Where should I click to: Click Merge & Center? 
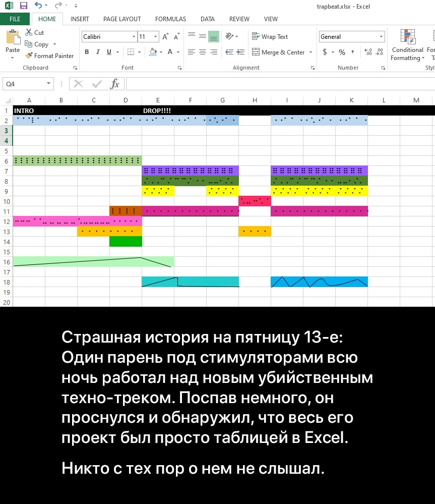point(278,52)
